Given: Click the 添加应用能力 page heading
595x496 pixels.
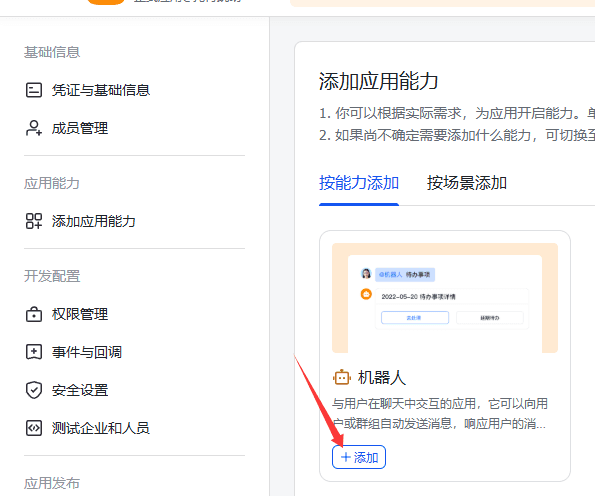Looking at the screenshot, I should [x=379, y=81].
